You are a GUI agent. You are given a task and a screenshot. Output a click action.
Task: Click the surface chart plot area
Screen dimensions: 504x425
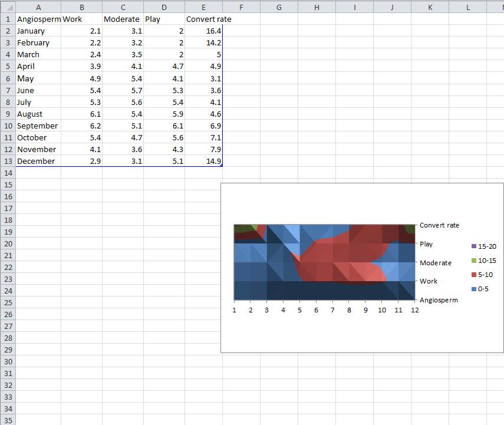pos(325,262)
